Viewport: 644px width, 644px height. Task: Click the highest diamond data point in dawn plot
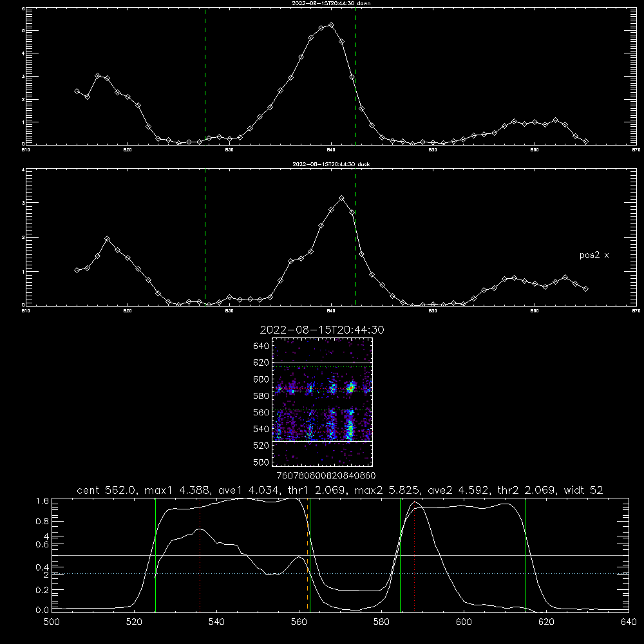tap(332, 25)
